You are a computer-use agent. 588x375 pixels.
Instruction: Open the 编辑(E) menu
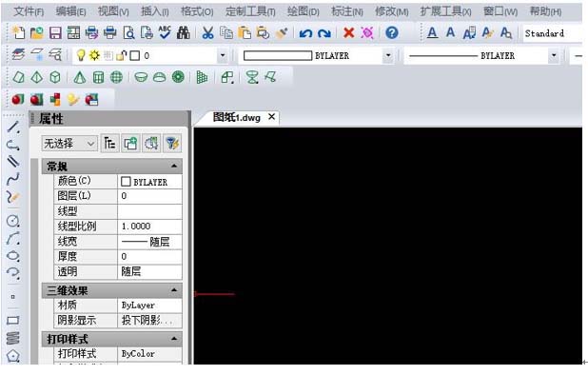click(70, 11)
